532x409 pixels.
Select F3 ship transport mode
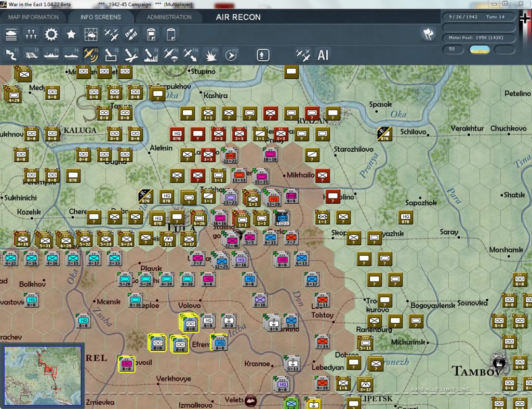(x=51, y=55)
